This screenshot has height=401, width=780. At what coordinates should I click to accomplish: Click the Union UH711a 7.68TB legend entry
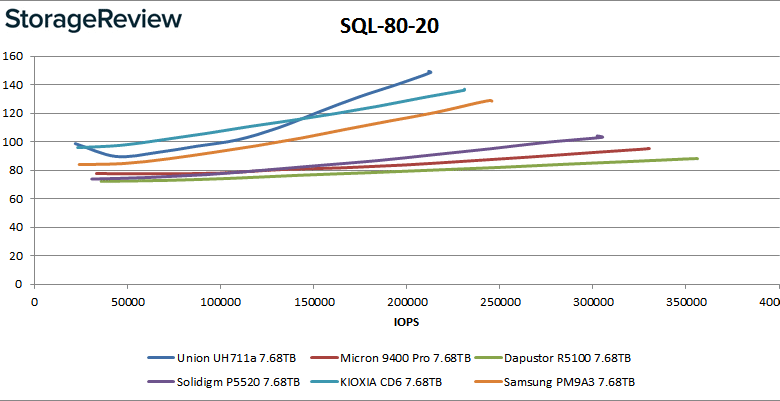point(222,357)
